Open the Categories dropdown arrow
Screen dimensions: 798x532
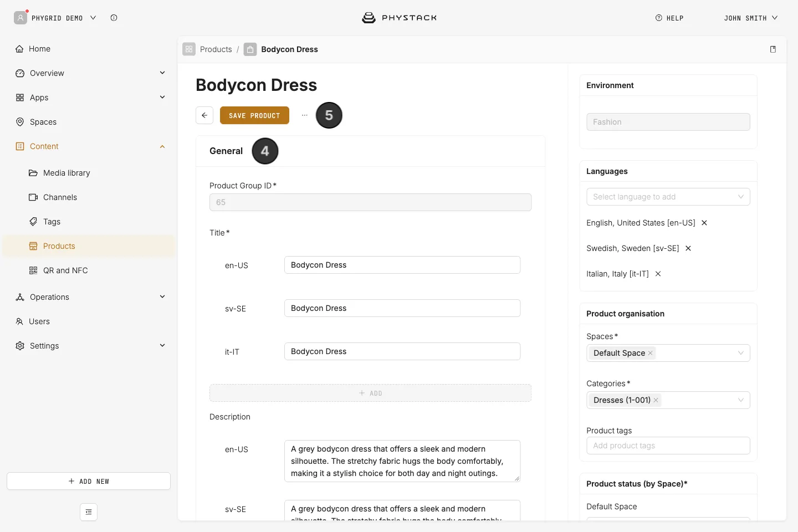click(741, 400)
